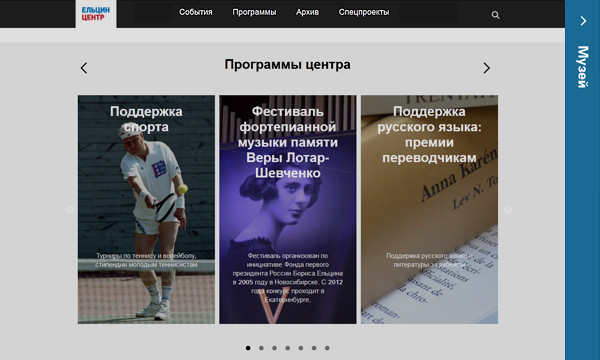Select the third carousel pagination dot
600x360 pixels.
pos(274,348)
